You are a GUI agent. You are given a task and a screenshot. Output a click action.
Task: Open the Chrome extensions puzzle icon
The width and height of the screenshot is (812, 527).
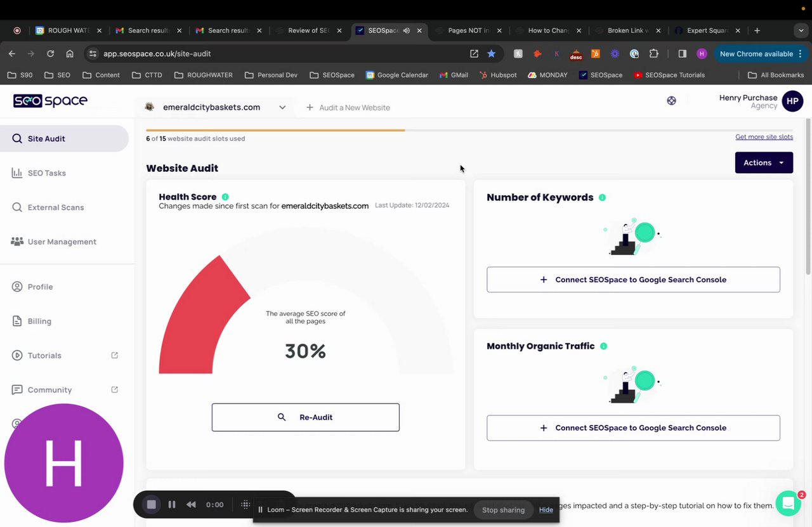(654, 54)
